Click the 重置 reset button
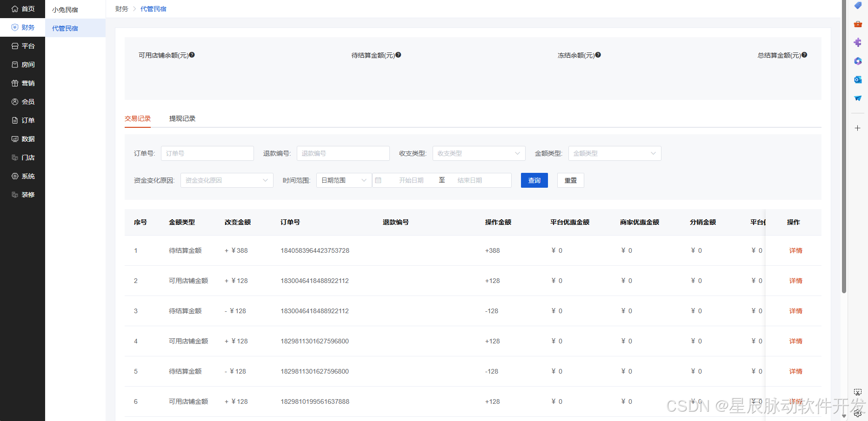Screen dimensions: 868x421 [571, 180]
